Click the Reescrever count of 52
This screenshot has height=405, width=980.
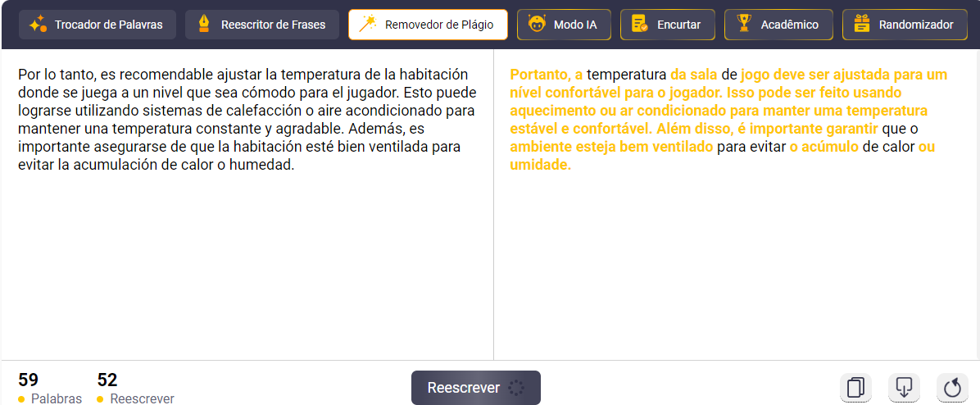(x=107, y=380)
